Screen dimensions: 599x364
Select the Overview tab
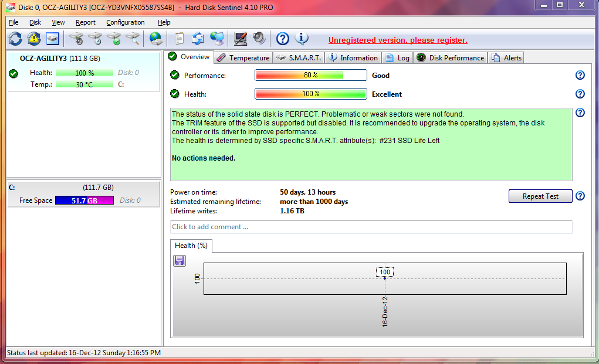tap(189, 57)
